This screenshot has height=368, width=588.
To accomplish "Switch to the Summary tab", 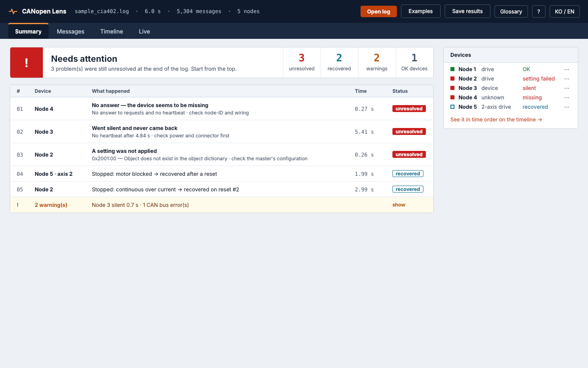I will point(28,31).
